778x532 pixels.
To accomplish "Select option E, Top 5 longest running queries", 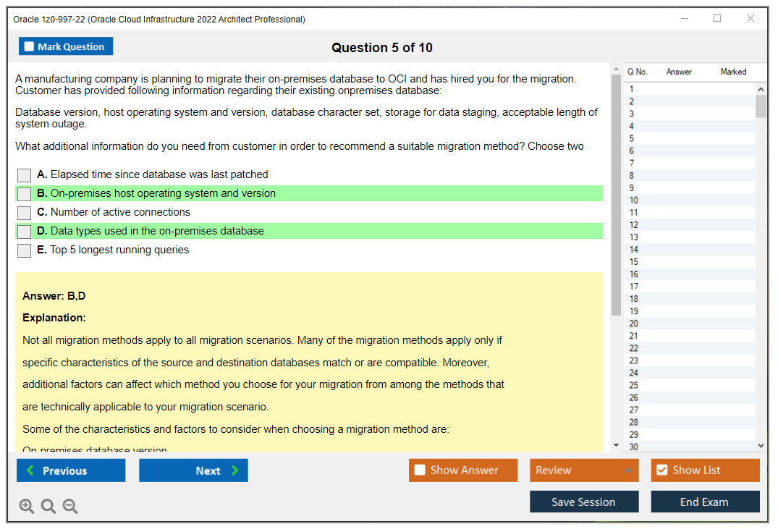I will (25, 250).
